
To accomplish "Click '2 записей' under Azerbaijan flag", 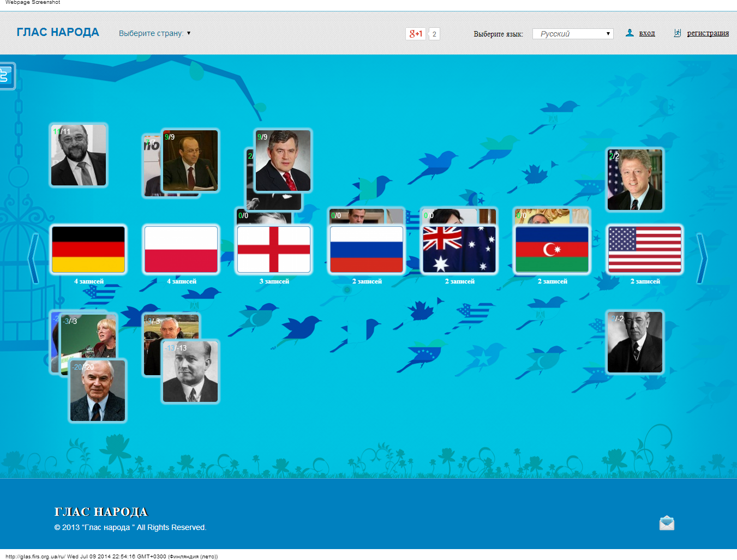I will 553,281.
